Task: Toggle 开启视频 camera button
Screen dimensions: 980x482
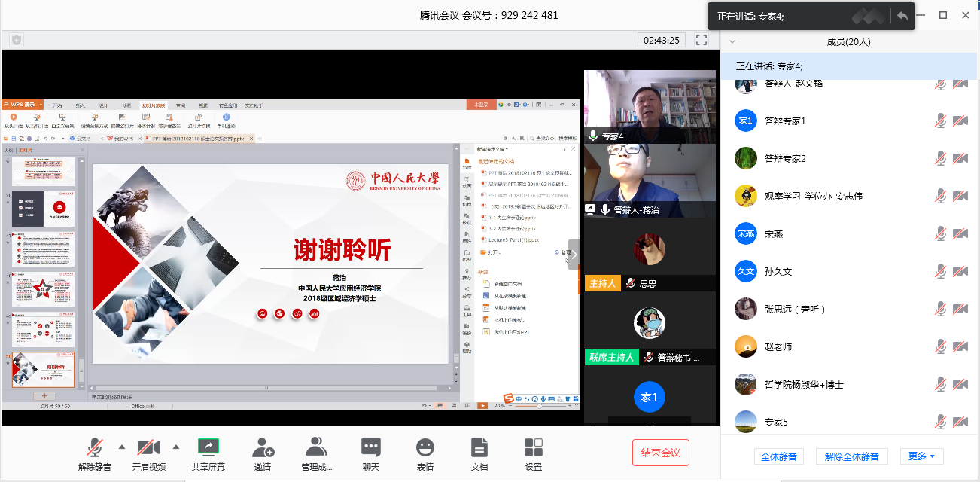Action: pyautogui.click(x=148, y=449)
